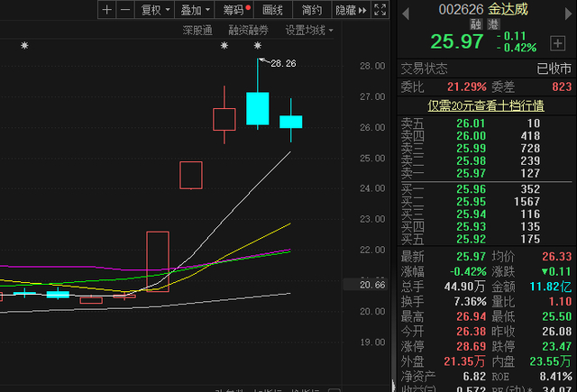Open 仅需20元查看十档行情 link
Screen dimensions: 577x392
pos(486,106)
